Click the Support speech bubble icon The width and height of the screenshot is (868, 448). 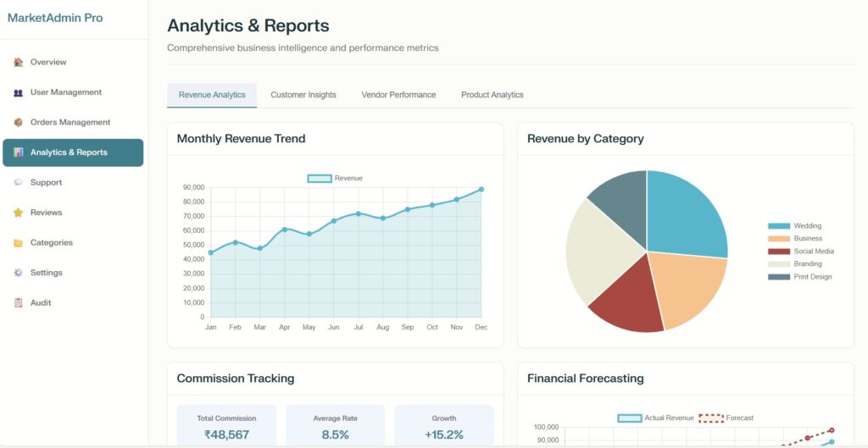pyautogui.click(x=19, y=182)
